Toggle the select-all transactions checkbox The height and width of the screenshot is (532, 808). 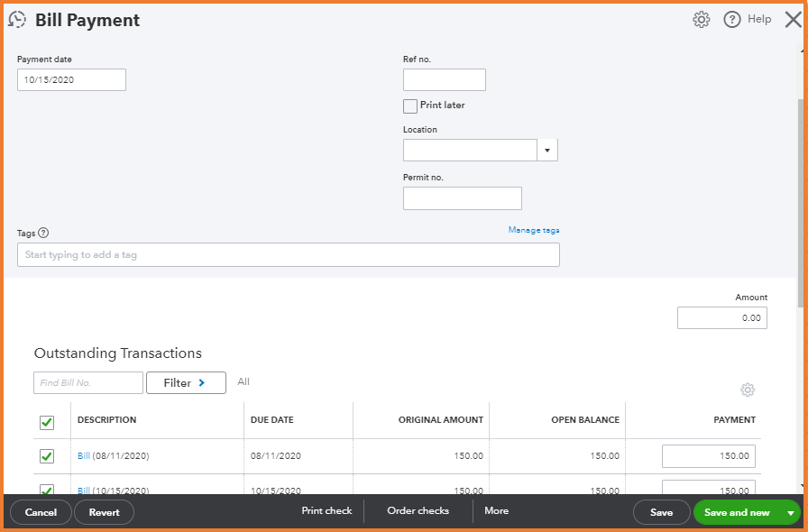coord(47,422)
